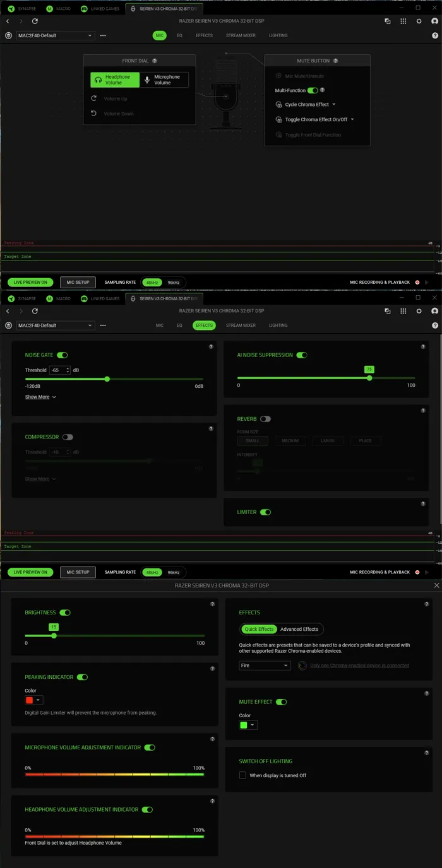Click the highlighted green EFFECTS tab

(204, 325)
